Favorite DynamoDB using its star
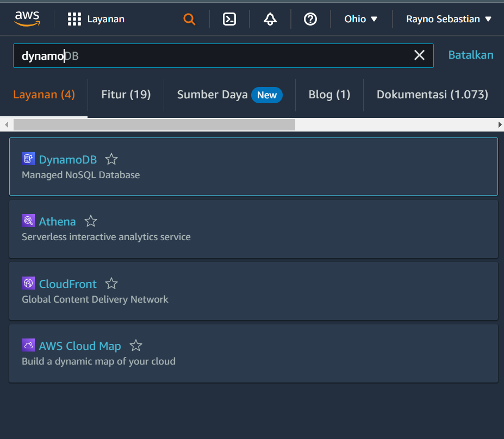The image size is (504, 439). [111, 159]
